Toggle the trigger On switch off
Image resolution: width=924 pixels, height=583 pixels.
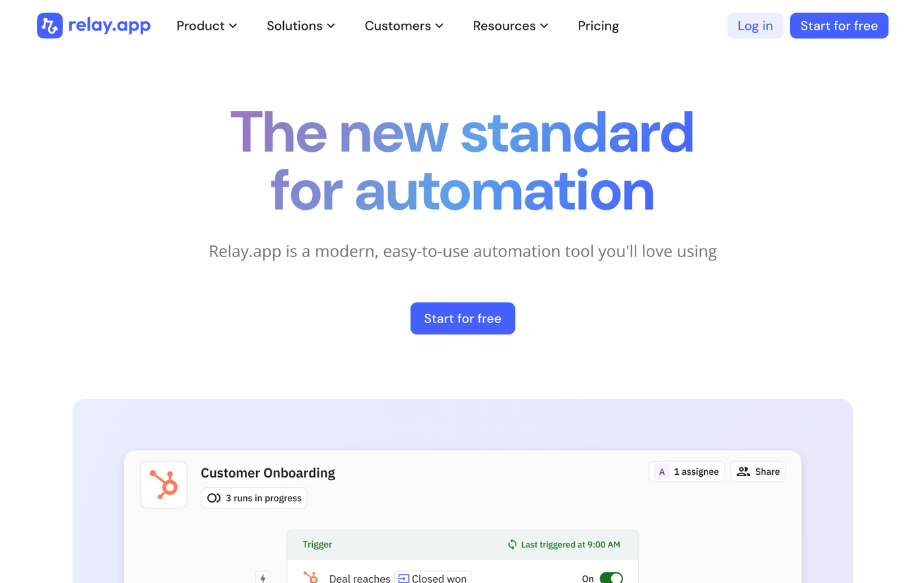pyautogui.click(x=611, y=578)
